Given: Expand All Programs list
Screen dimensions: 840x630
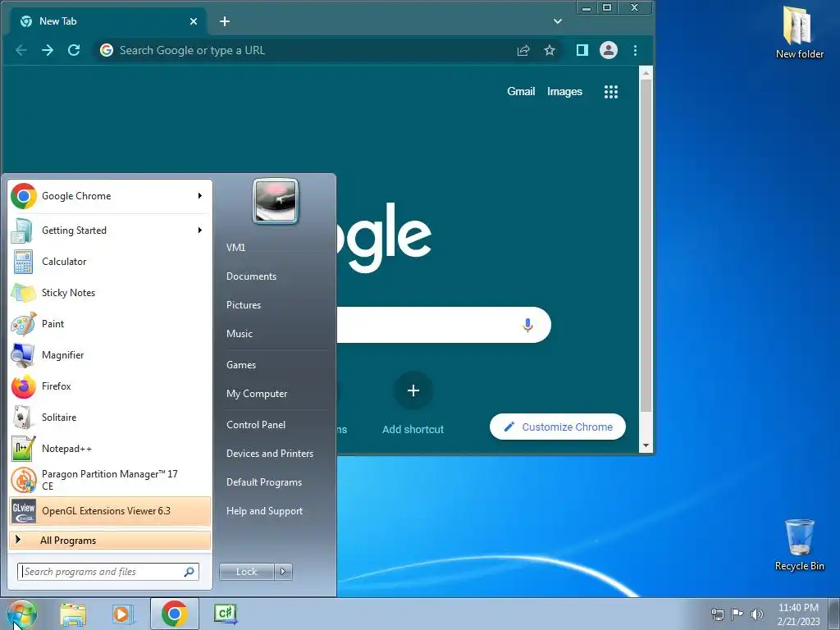Looking at the screenshot, I should pyautogui.click(x=110, y=540).
